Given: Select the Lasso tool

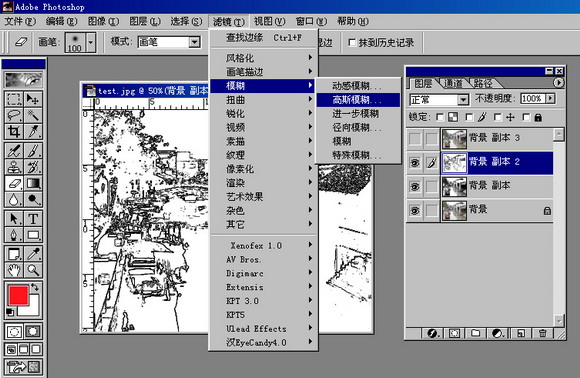Looking at the screenshot, I should (14, 115).
